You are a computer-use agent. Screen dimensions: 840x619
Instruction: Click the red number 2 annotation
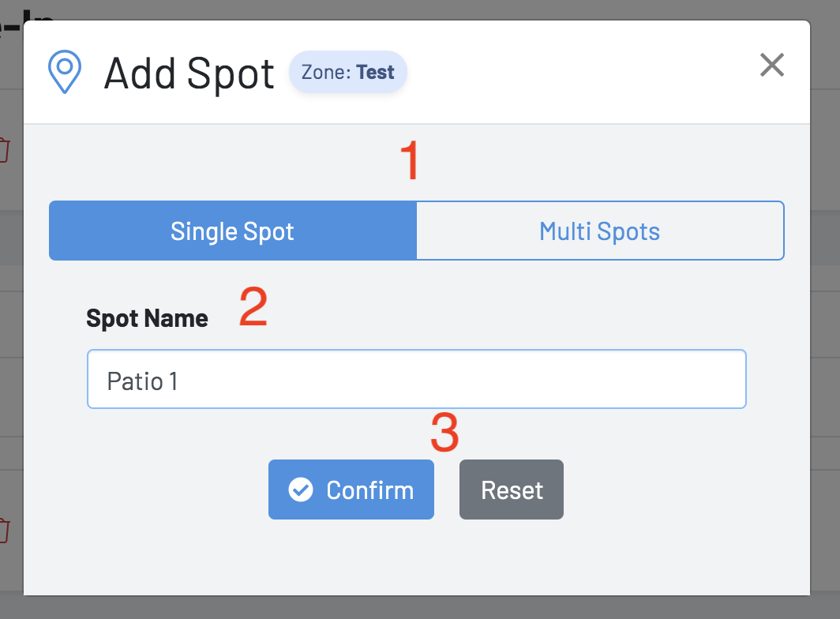click(253, 307)
